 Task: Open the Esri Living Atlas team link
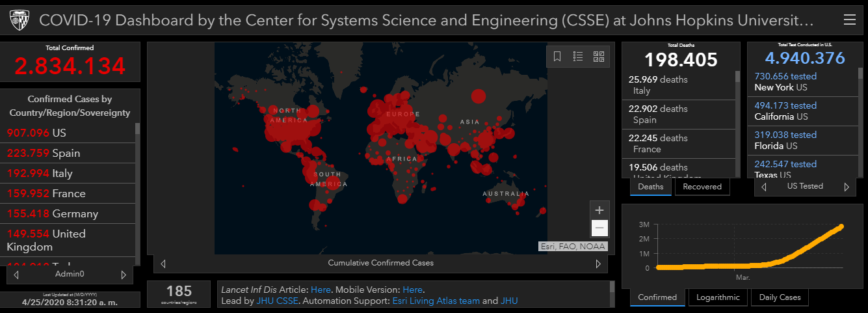436,301
